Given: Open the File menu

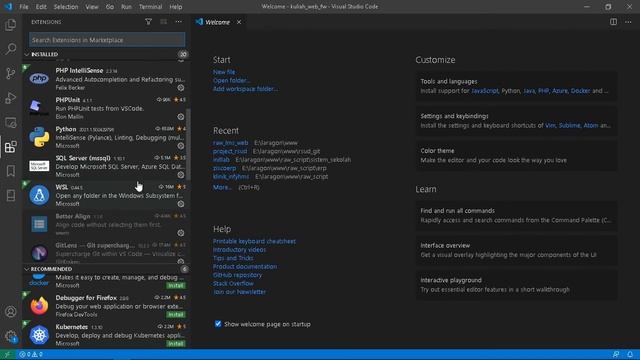Looking at the screenshot, I should [x=24, y=7].
